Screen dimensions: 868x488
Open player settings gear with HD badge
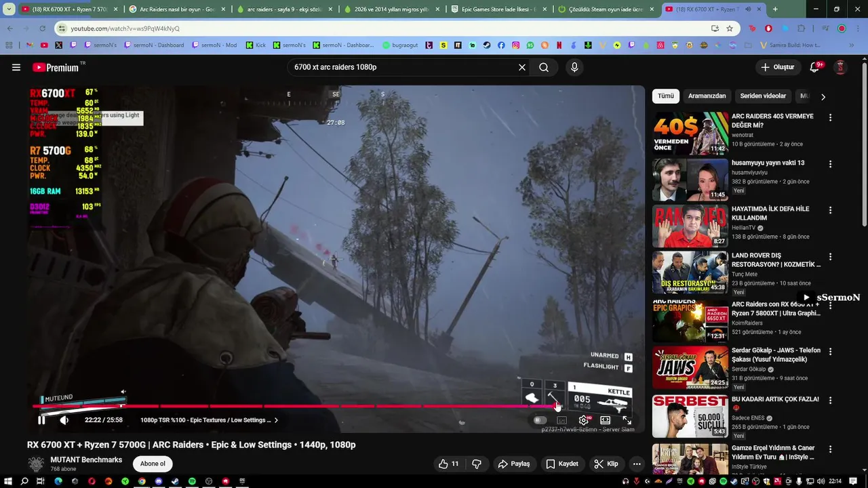584,420
